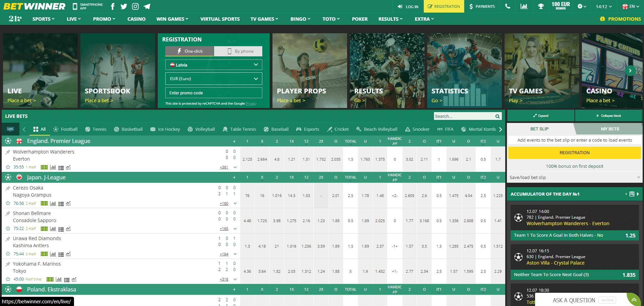Open the EXTRA menu dropdown
The height and width of the screenshot is (306, 644).
424,19
